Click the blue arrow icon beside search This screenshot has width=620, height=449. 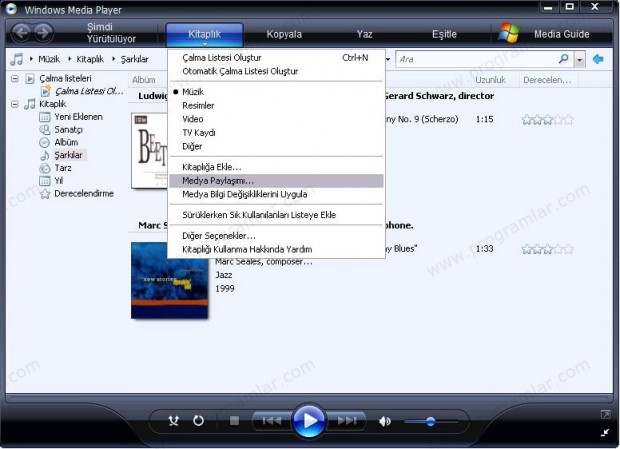click(x=598, y=59)
